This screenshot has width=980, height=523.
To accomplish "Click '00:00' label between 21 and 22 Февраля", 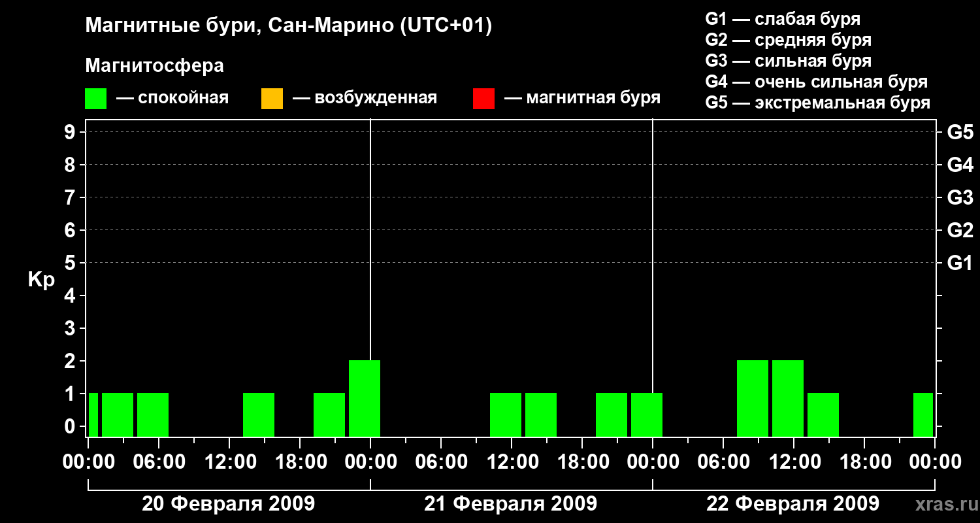I will (653, 462).
